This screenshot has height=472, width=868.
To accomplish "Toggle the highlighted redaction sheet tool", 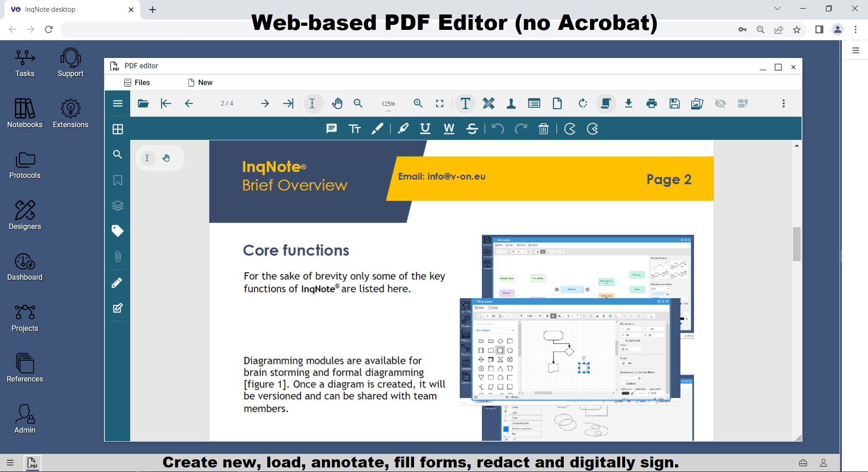I will click(x=606, y=104).
